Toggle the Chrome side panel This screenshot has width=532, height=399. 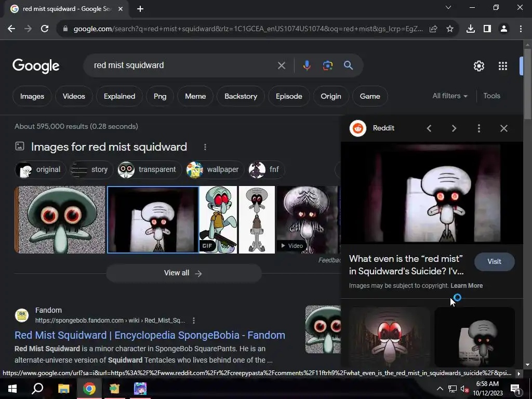(487, 29)
